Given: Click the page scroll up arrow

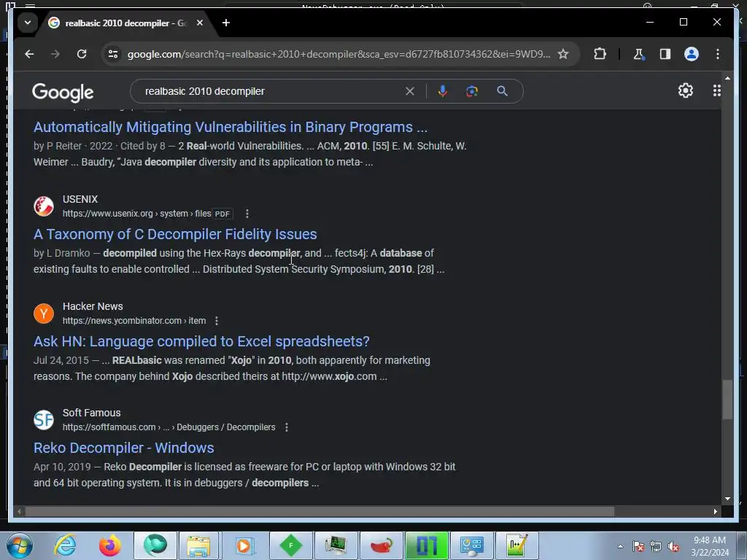Looking at the screenshot, I should point(727,77).
